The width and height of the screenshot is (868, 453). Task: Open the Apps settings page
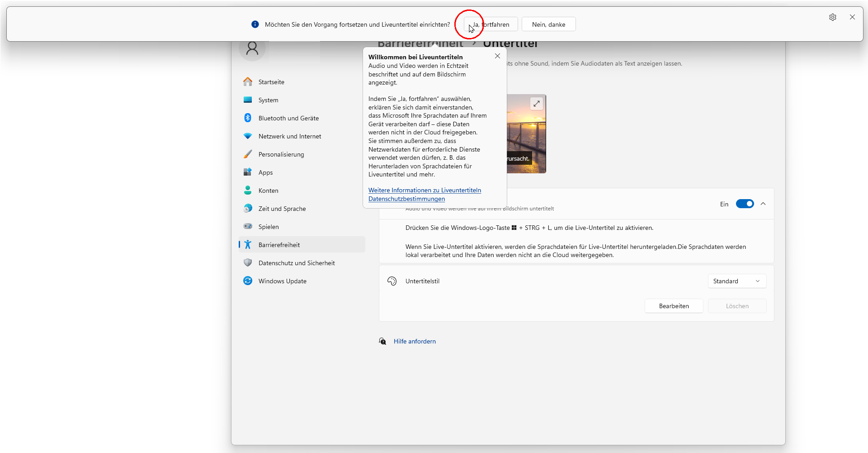tap(302, 172)
